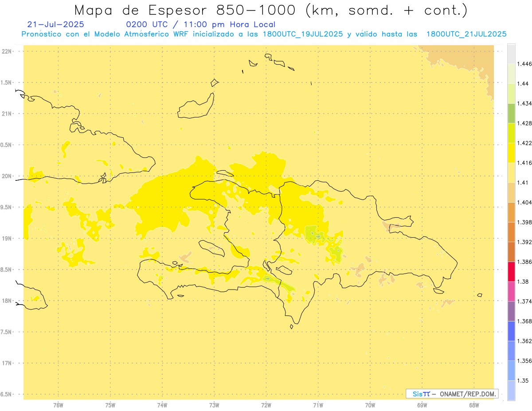532x411 pixels.
Task: Click the 22N latitude label
Action: pos(7,51)
